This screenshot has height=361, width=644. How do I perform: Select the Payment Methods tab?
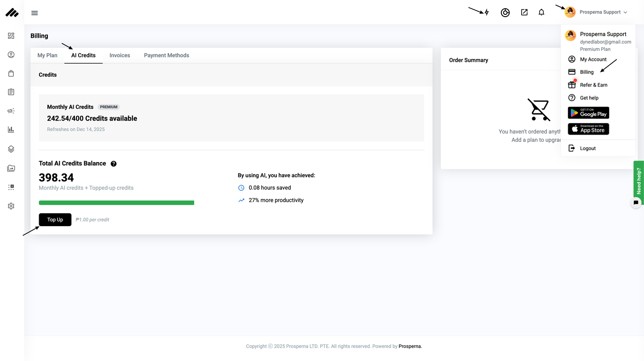click(x=167, y=55)
